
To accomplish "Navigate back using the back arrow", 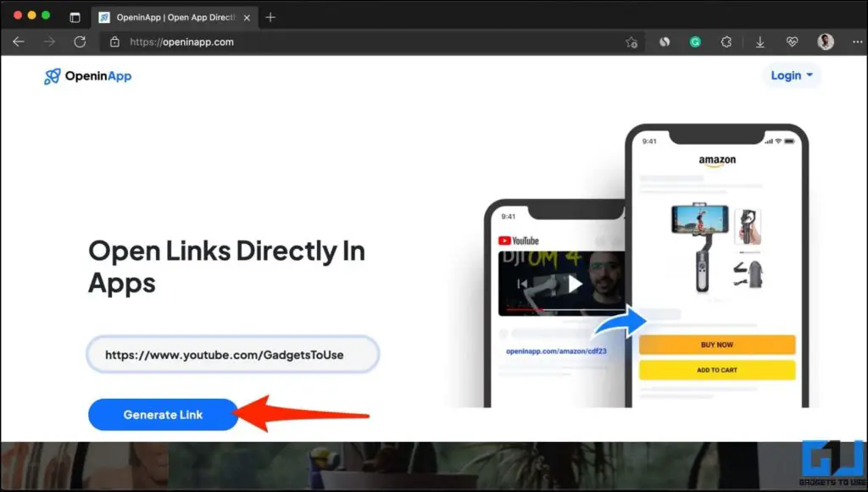I will (x=19, y=41).
